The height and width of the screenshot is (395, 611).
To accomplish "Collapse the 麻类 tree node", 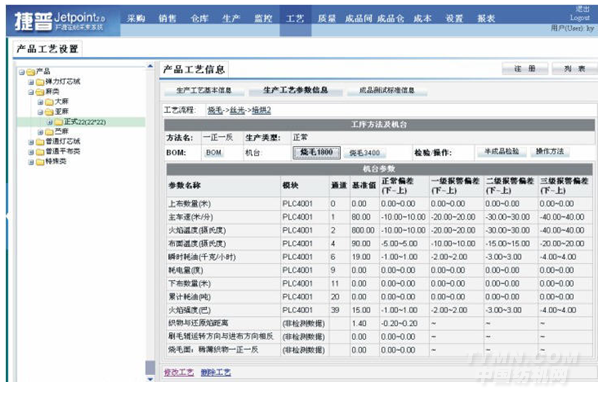I will (x=31, y=92).
